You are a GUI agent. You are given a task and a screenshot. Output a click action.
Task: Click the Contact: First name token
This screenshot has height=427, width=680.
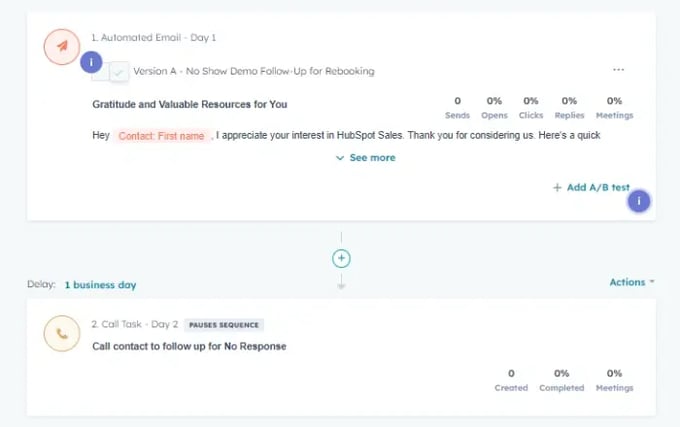coord(161,136)
